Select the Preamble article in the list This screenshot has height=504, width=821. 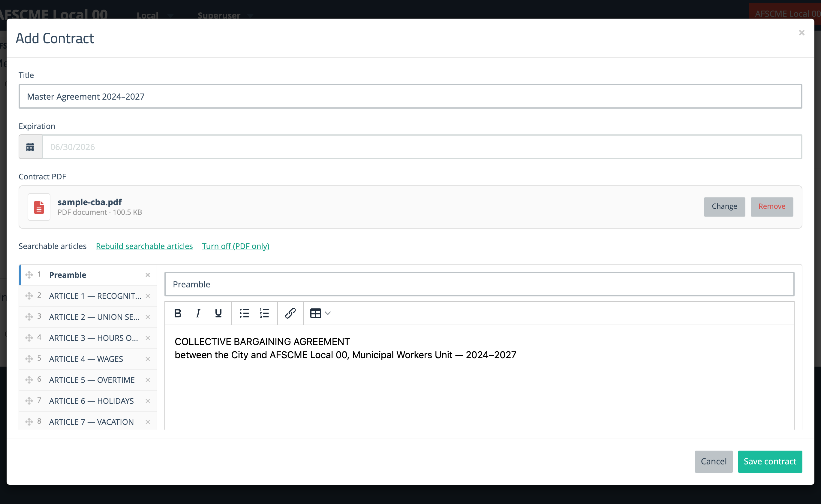pos(88,275)
